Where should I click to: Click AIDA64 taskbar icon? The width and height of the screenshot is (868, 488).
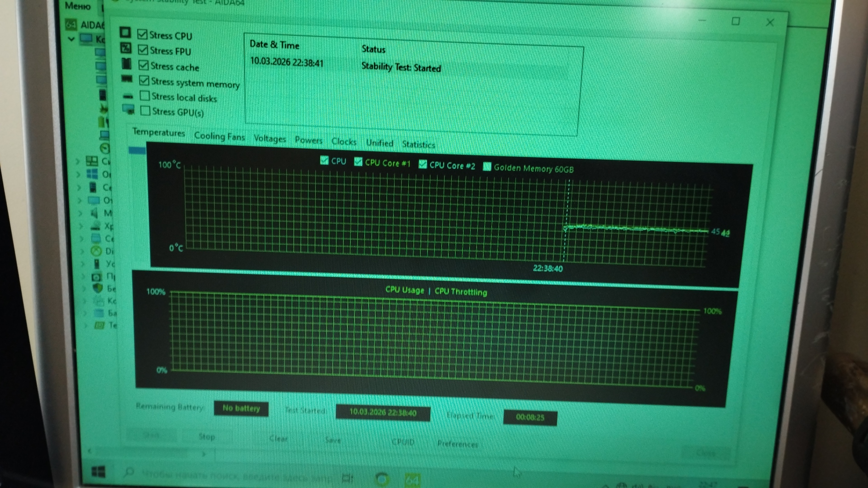(x=412, y=479)
